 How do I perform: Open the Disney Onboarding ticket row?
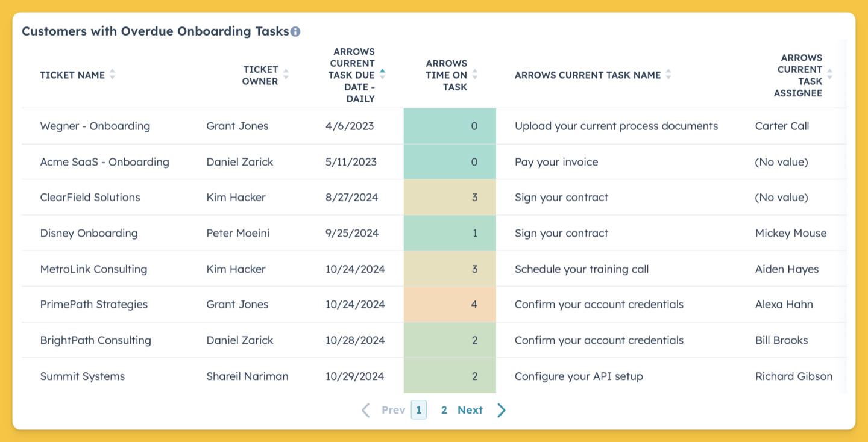coord(434,233)
